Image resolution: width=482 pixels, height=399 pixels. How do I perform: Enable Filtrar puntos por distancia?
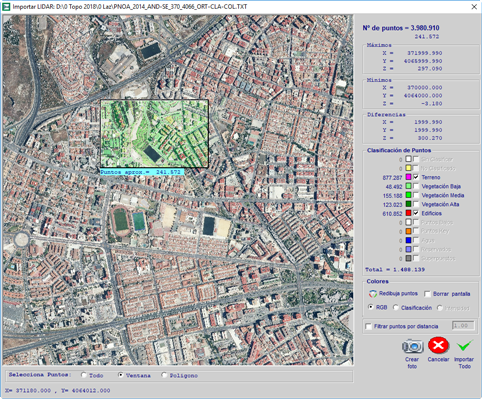click(368, 326)
